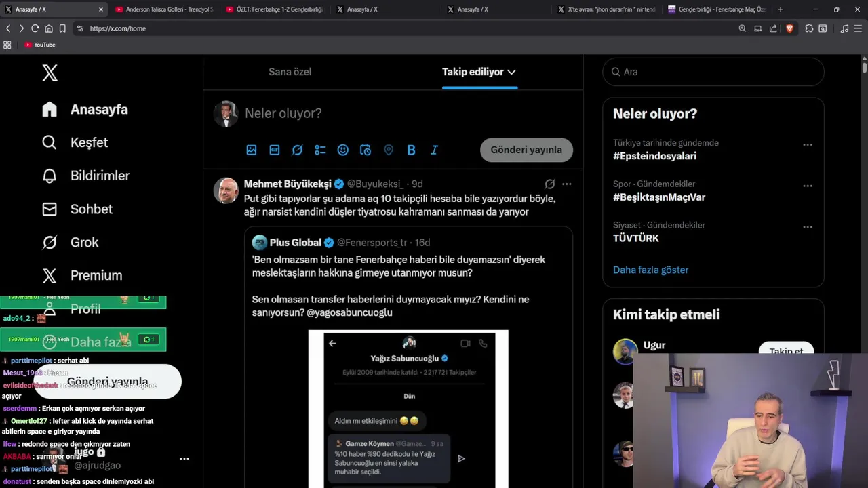Open Mehmet Büyükekşi's profile avatar
Screen dimensions: 868x488
tap(226, 190)
